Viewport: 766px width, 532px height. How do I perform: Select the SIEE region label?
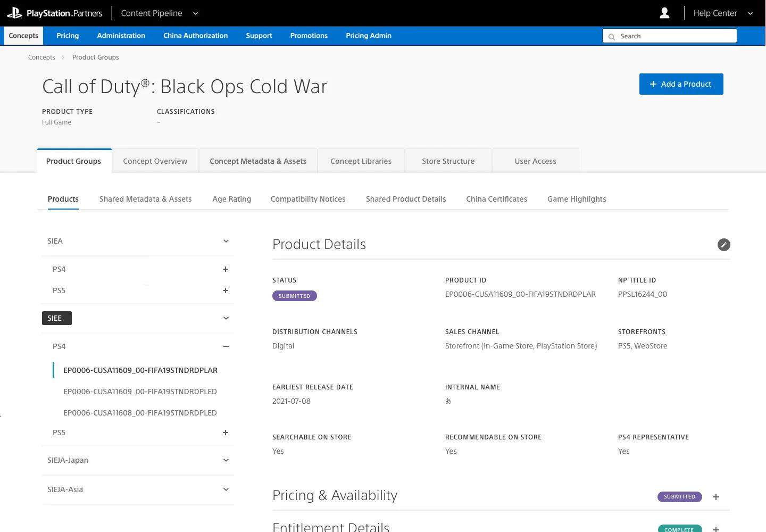pos(57,318)
